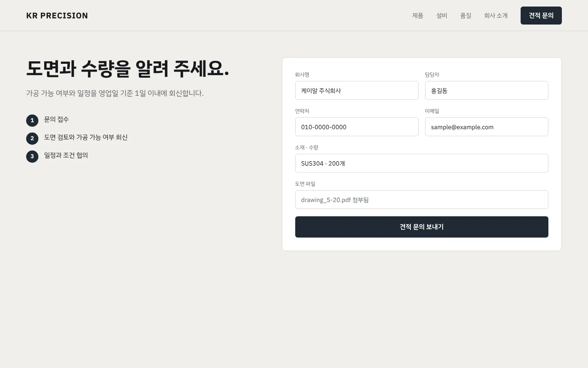The height and width of the screenshot is (368, 588).
Task: Focus the 회사명 input field
Action: [x=357, y=90]
